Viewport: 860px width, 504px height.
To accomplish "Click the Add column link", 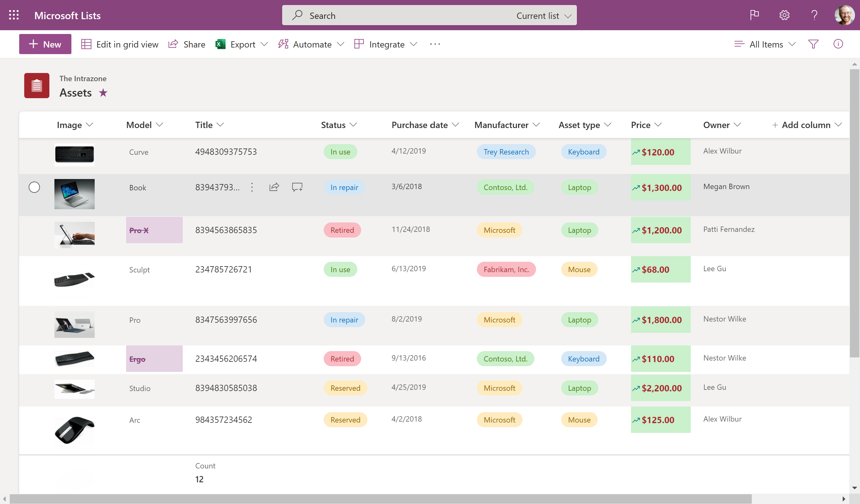I will coord(807,125).
